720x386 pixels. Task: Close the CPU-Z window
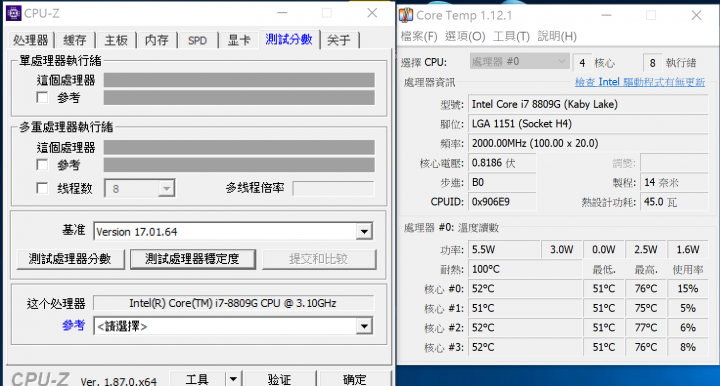(x=372, y=13)
